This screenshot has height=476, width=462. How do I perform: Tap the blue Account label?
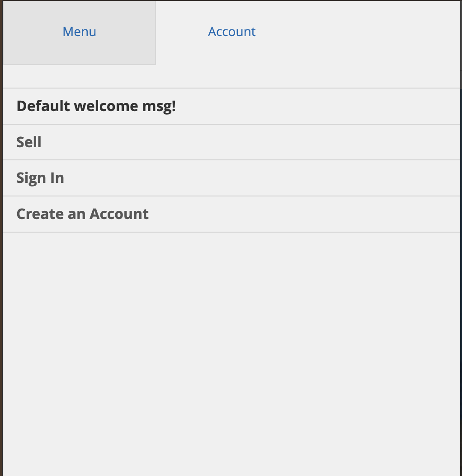tap(231, 32)
